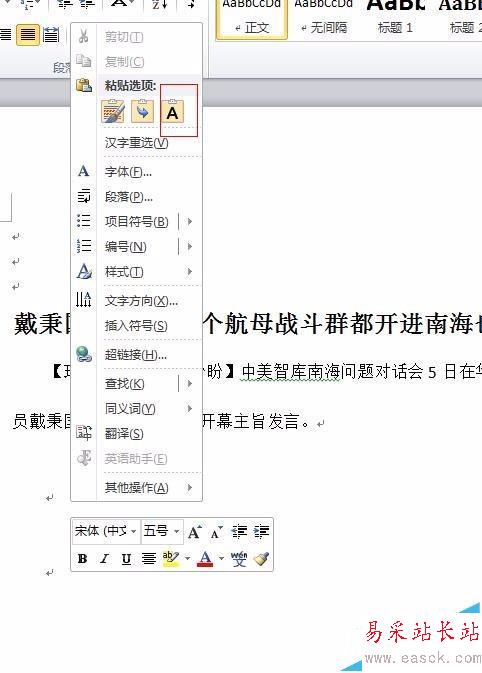Click the bullets list icon in menu
Image resolution: width=482 pixels, height=673 pixels.
[x=84, y=221]
